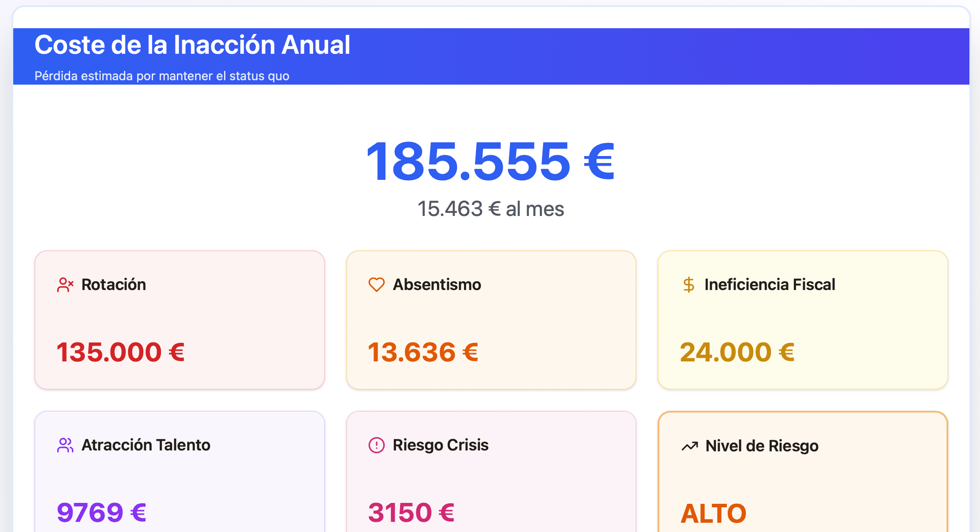Image resolution: width=980 pixels, height=532 pixels.
Task: Click the Atracción Talento label
Action: (x=146, y=445)
